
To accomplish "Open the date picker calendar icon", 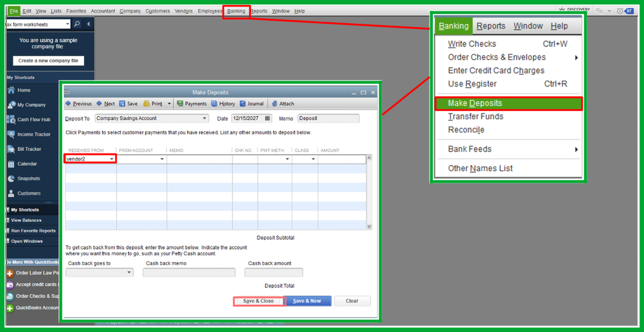I will (x=268, y=119).
